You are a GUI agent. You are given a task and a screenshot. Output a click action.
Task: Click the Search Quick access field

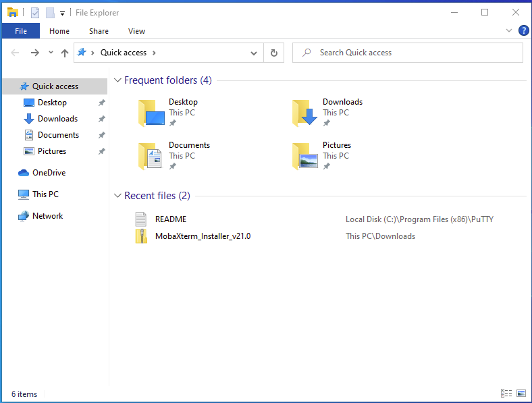(x=408, y=53)
